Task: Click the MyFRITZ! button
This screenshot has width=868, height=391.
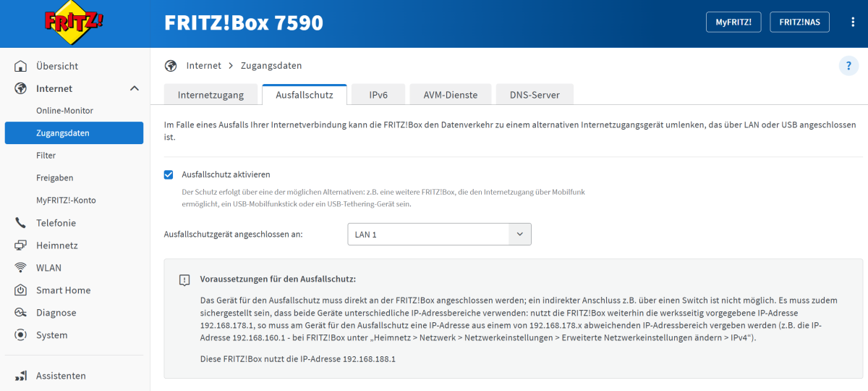Action: coord(733,22)
